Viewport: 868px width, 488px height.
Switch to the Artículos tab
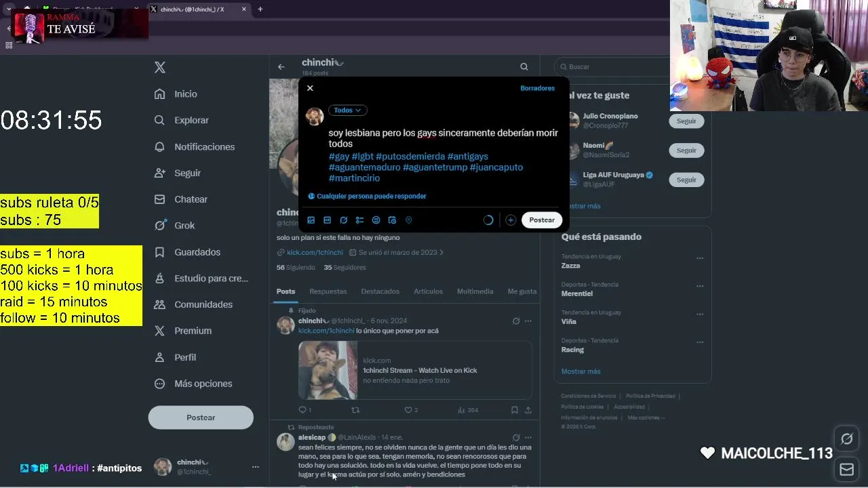point(428,291)
